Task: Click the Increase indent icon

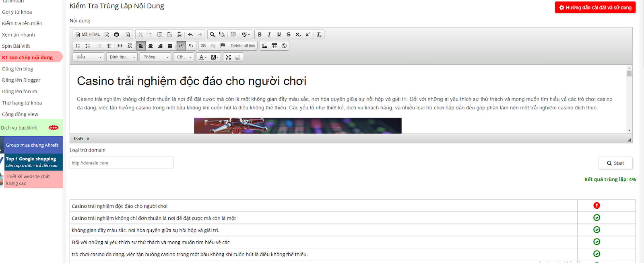Action: tap(109, 46)
